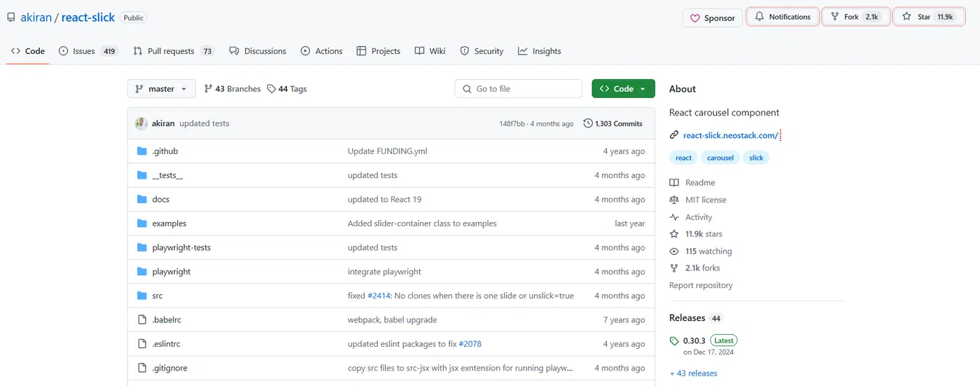Star the repository

(928, 17)
